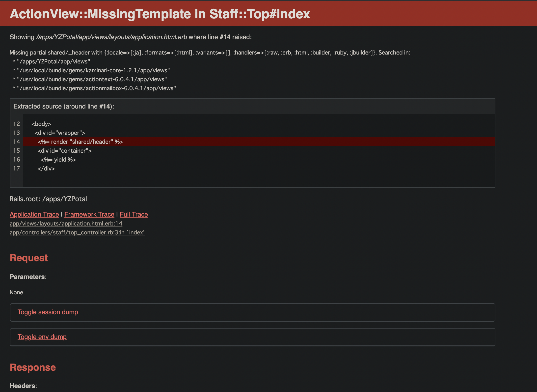Click top_controller.rb:3 index trace link

(x=77, y=232)
